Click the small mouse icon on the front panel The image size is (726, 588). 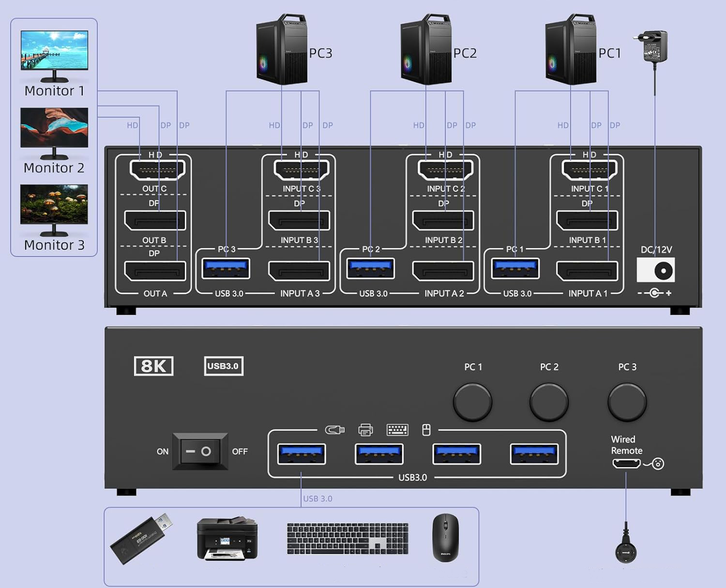(426, 430)
